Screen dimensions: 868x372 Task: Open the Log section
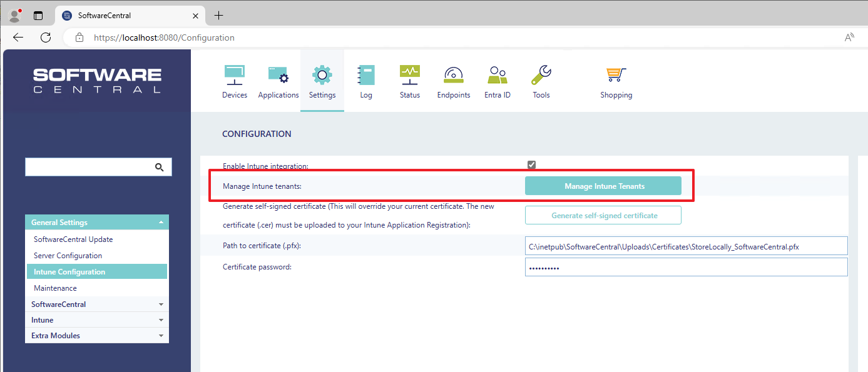pos(366,81)
